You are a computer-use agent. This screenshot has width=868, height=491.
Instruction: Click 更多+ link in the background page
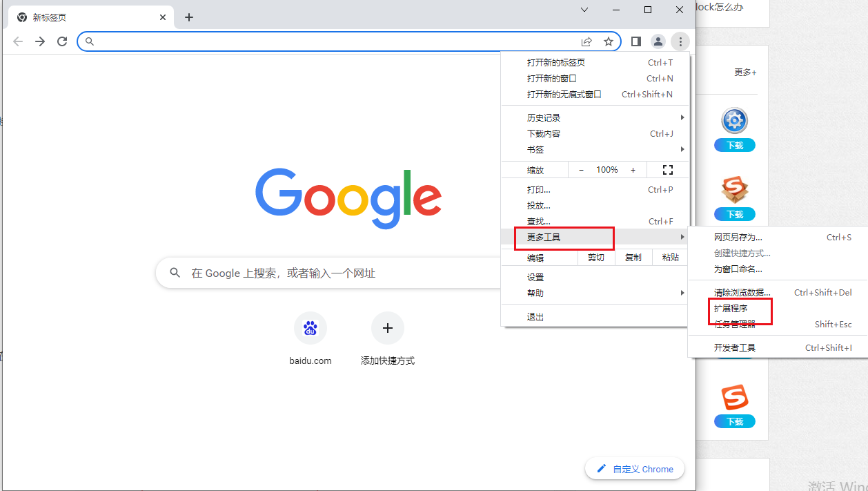click(x=745, y=72)
